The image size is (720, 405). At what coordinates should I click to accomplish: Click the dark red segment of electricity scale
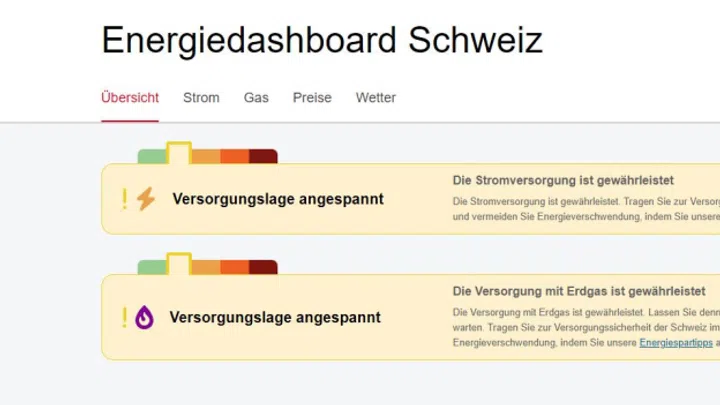coord(263,156)
